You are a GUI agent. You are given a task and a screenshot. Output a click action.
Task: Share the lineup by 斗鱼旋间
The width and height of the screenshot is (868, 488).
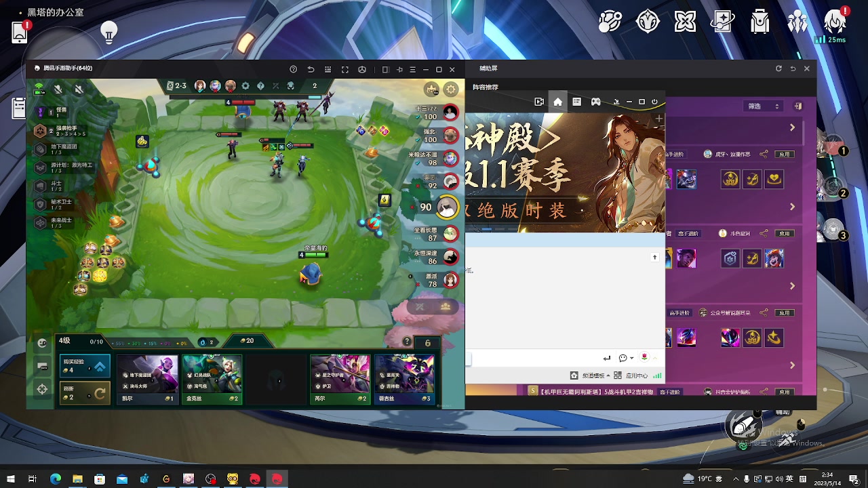[x=764, y=234]
